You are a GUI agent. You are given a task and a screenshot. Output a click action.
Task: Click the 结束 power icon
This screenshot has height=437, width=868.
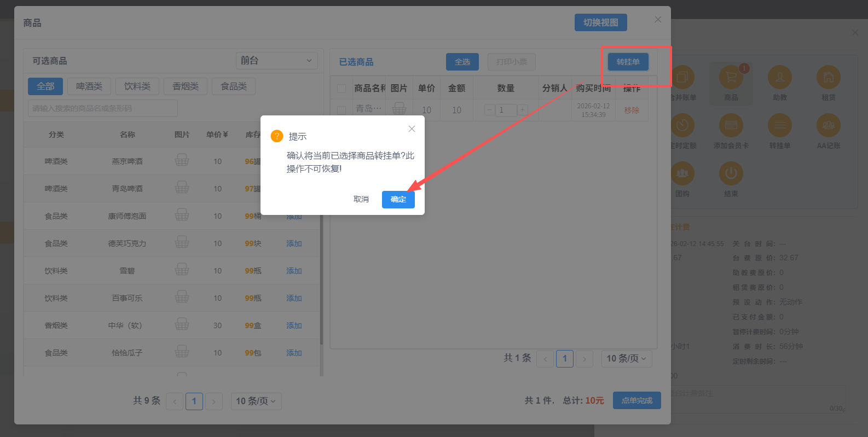point(731,174)
